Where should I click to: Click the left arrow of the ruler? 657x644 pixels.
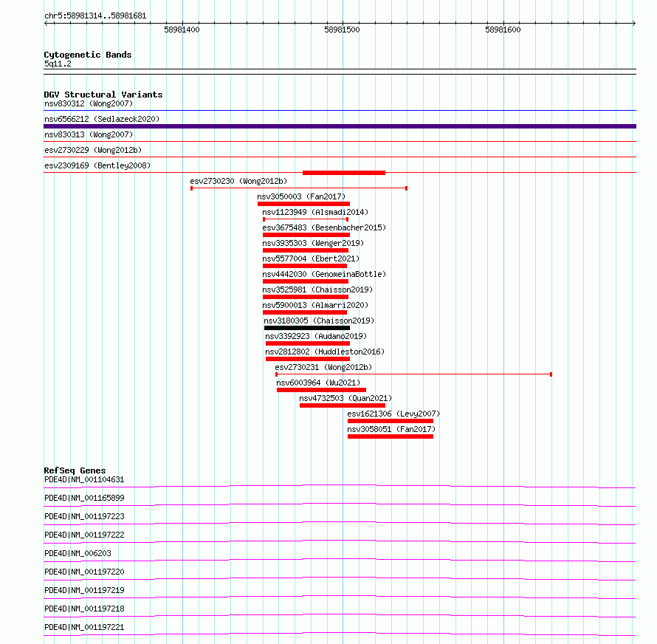(x=46, y=23)
